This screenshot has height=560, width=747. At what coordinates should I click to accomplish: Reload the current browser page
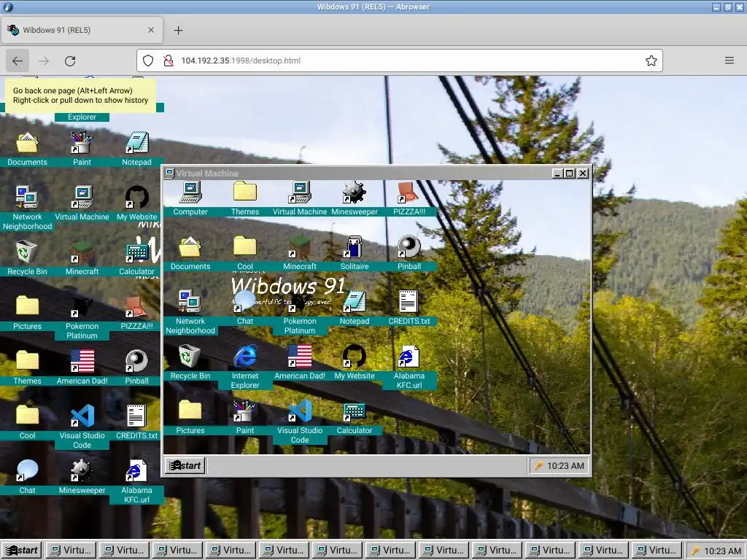pyautogui.click(x=70, y=61)
